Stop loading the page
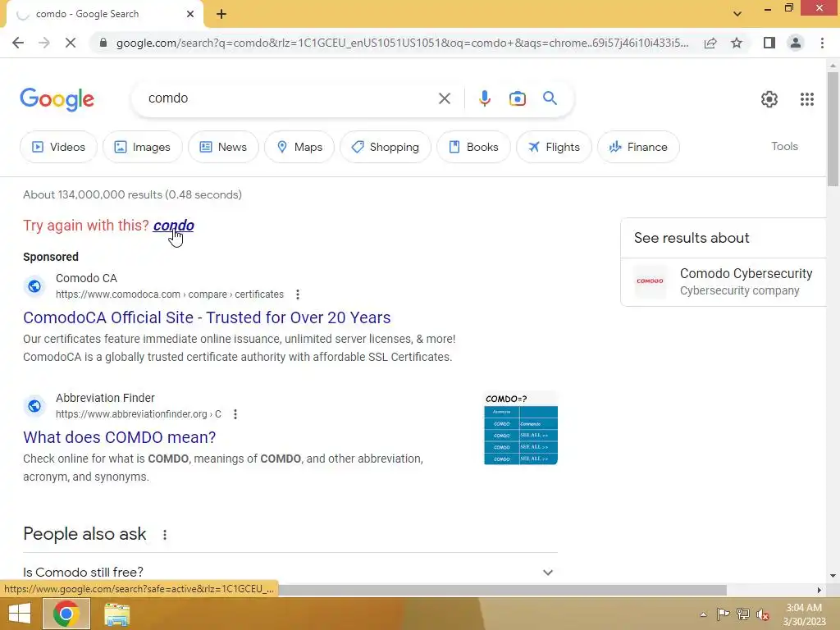This screenshot has height=630, width=840. pyautogui.click(x=71, y=43)
